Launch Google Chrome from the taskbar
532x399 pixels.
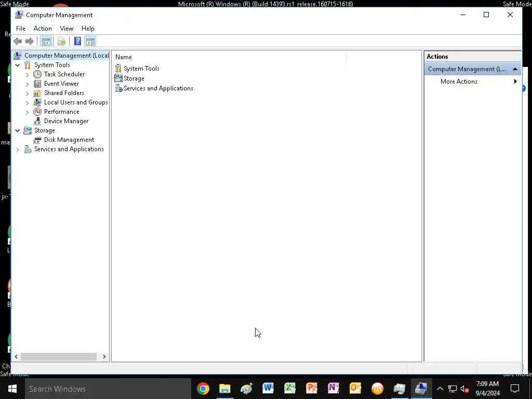point(203,389)
